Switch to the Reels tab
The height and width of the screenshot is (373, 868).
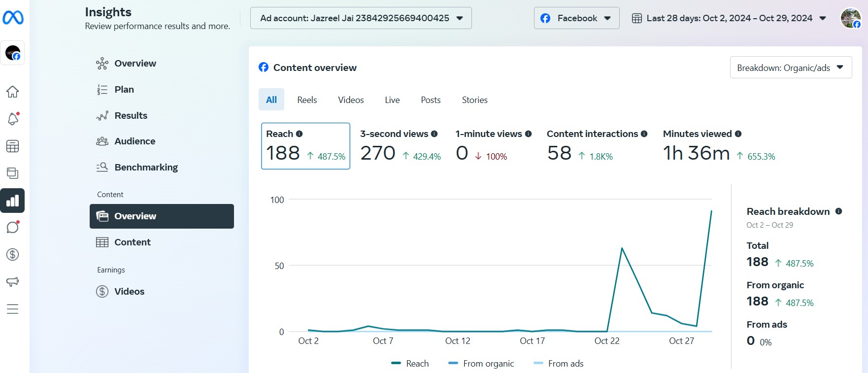307,100
